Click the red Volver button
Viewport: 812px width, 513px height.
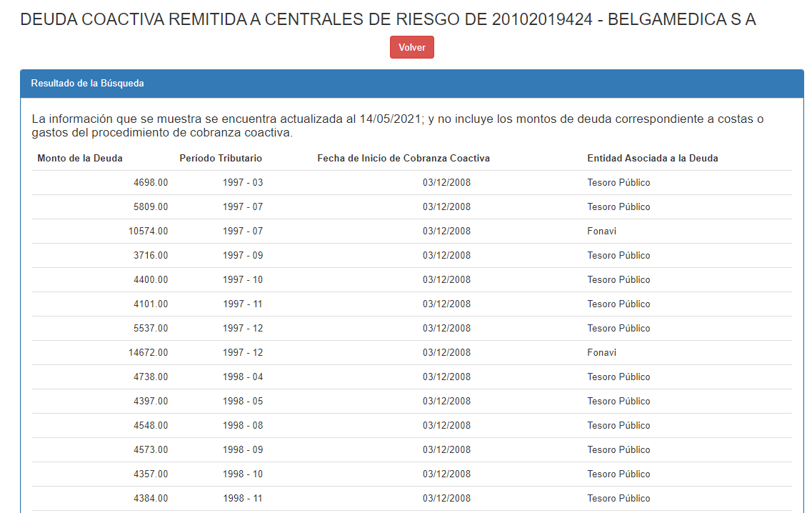(x=411, y=47)
